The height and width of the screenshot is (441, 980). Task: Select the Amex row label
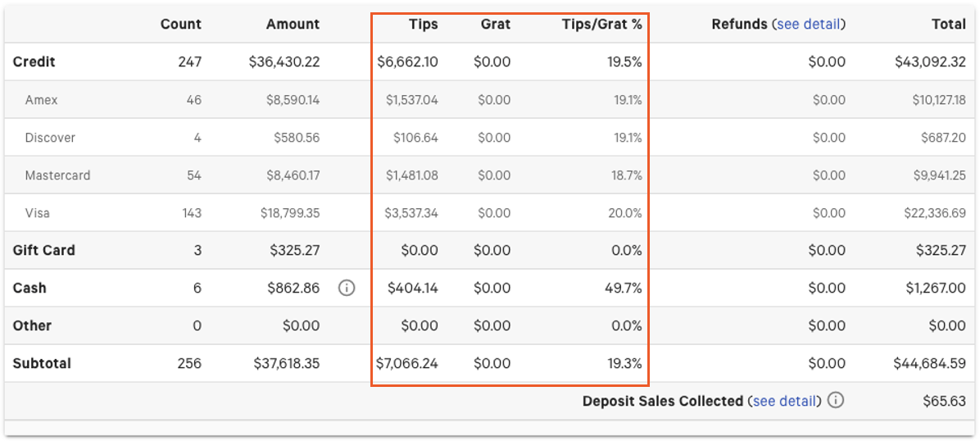tap(42, 100)
